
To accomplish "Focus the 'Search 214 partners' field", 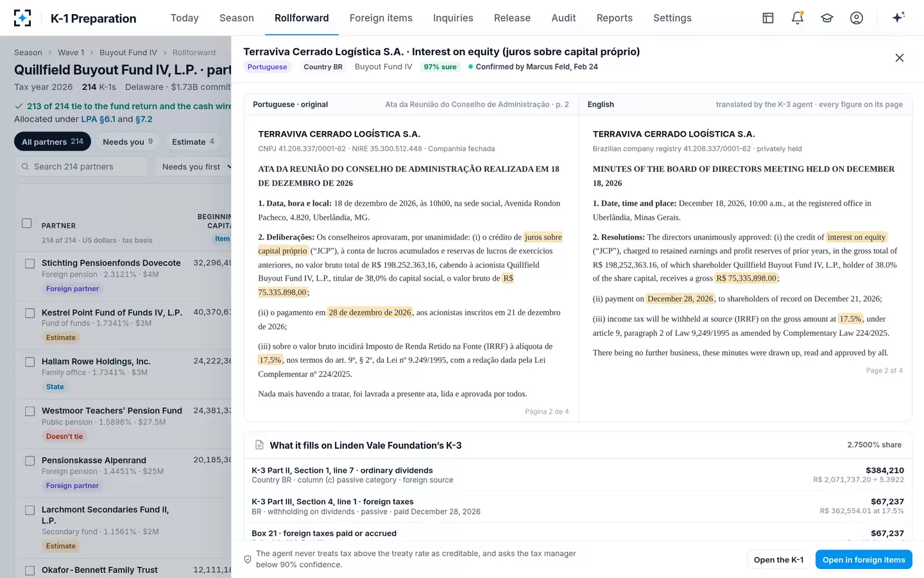I will tap(81, 167).
